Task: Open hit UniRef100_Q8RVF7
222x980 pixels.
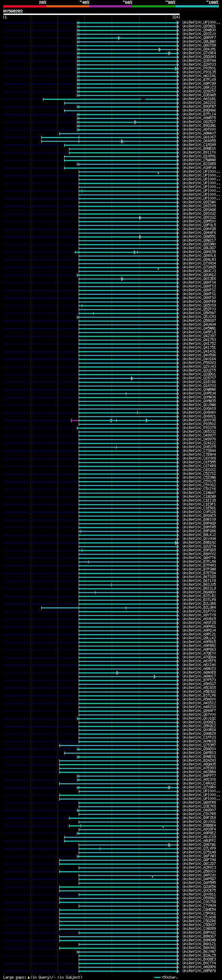Action: point(199,38)
